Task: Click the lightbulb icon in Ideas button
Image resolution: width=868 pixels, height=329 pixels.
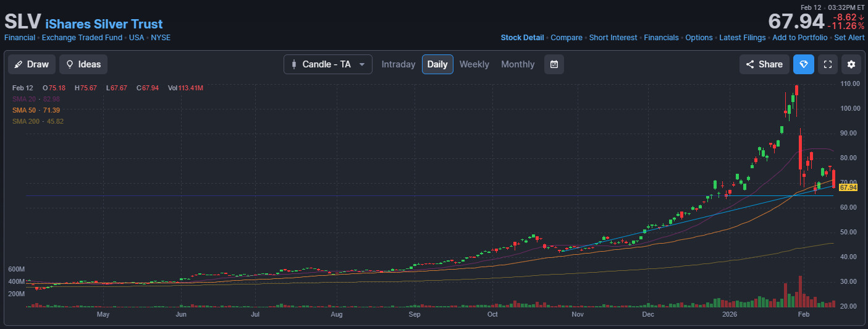Action: tap(70, 64)
